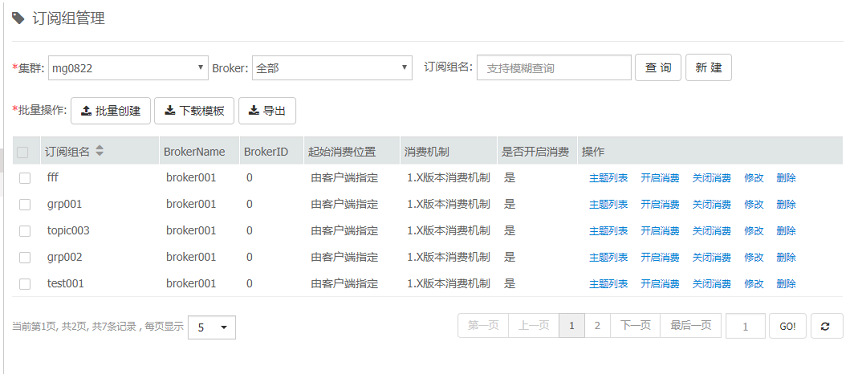Image resolution: width=850 pixels, height=374 pixels.
Task: Check the checkbox for row grp002
Action: 25,257
